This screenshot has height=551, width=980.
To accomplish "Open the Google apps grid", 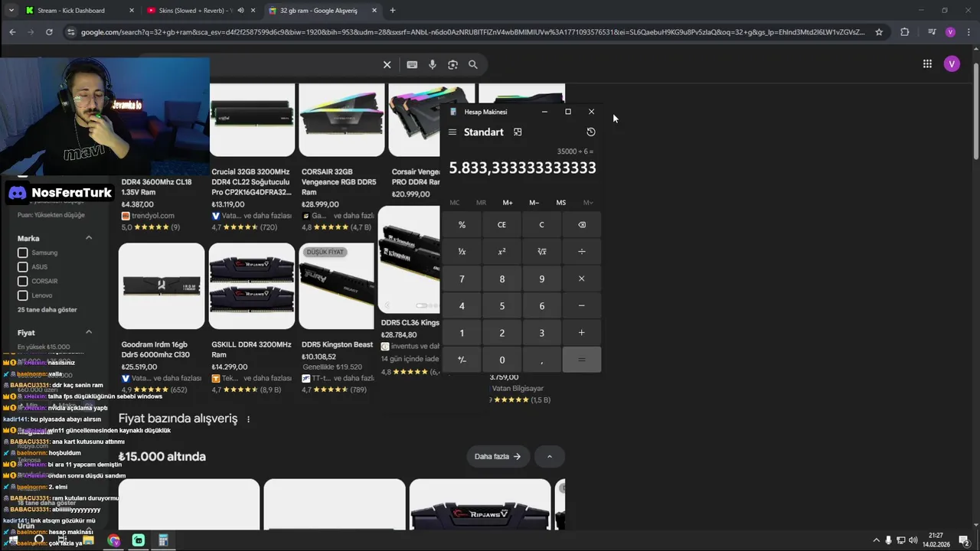I will click(x=927, y=64).
